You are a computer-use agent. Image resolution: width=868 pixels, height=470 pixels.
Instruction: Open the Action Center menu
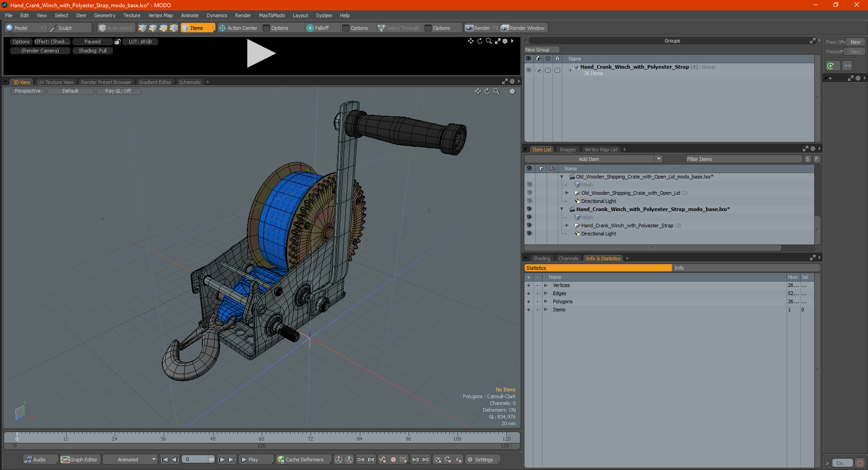[238, 28]
